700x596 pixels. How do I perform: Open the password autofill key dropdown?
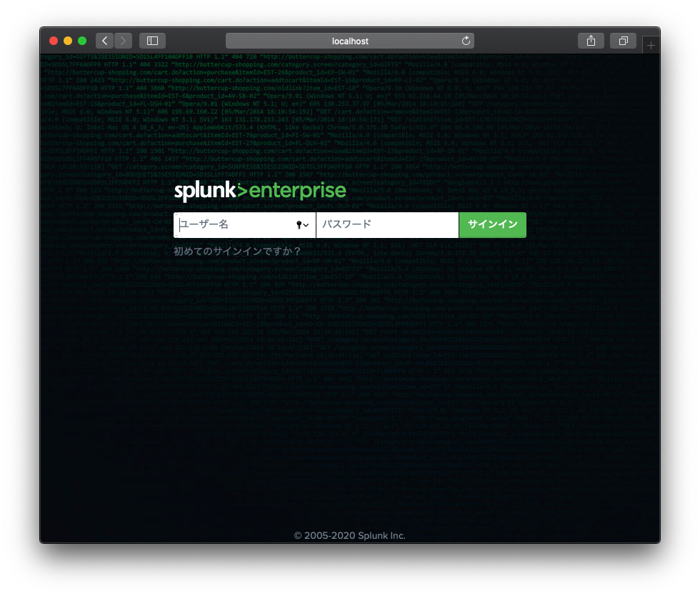pos(302,224)
